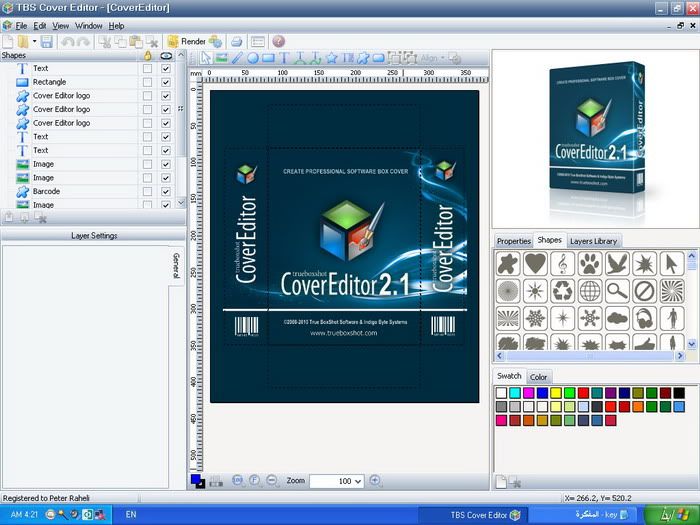700x525 pixels.
Task: Undo the last action
Action: (68, 42)
